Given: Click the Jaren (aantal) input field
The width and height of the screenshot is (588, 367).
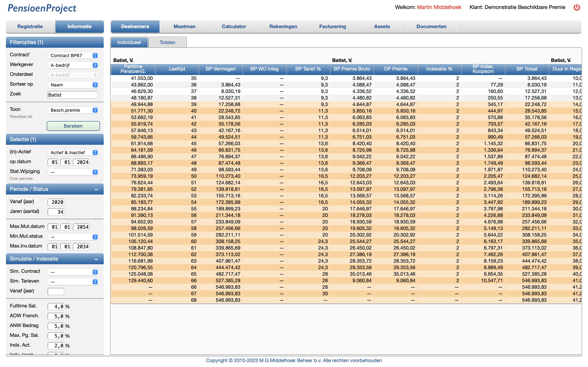Looking at the screenshot, I should coord(56,212).
